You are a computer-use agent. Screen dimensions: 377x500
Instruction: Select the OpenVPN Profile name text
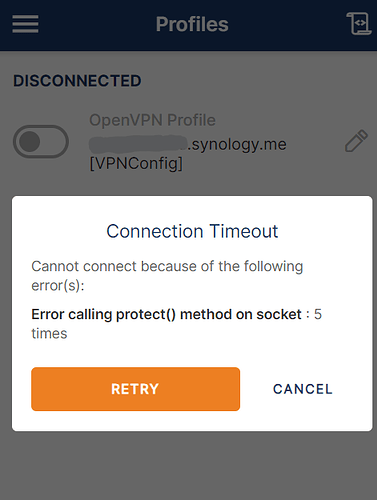(x=152, y=120)
